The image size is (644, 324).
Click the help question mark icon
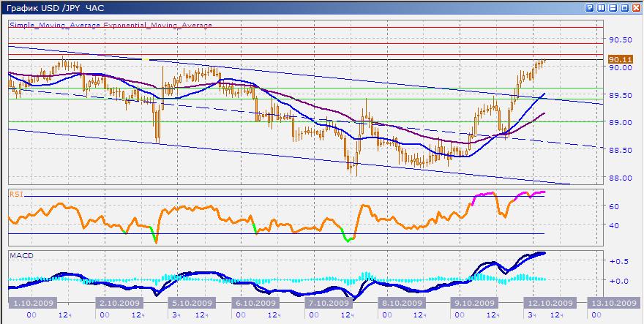coord(590,7)
